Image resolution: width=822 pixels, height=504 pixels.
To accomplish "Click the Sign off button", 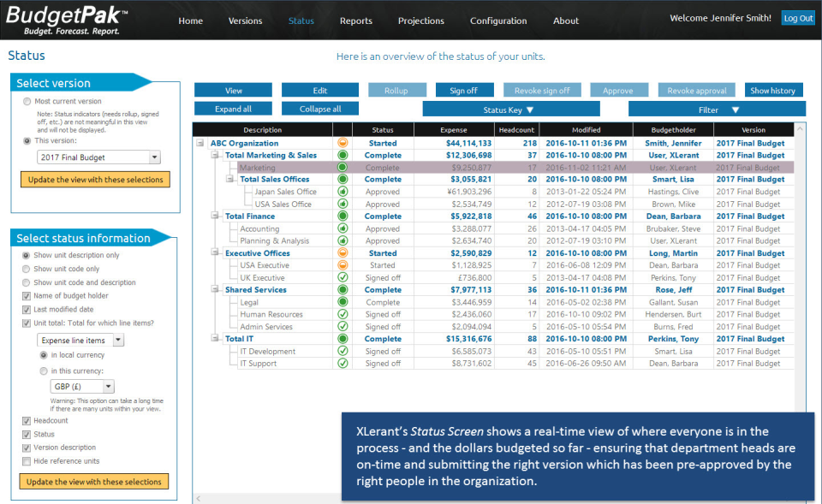I will pyautogui.click(x=467, y=89).
